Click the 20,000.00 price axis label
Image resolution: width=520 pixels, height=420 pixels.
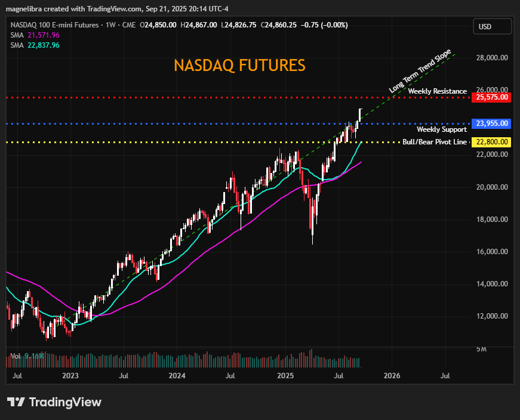[x=492, y=187]
